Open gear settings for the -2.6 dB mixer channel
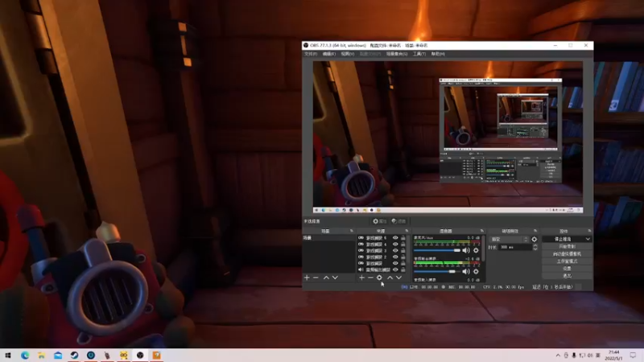 [476, 271]
